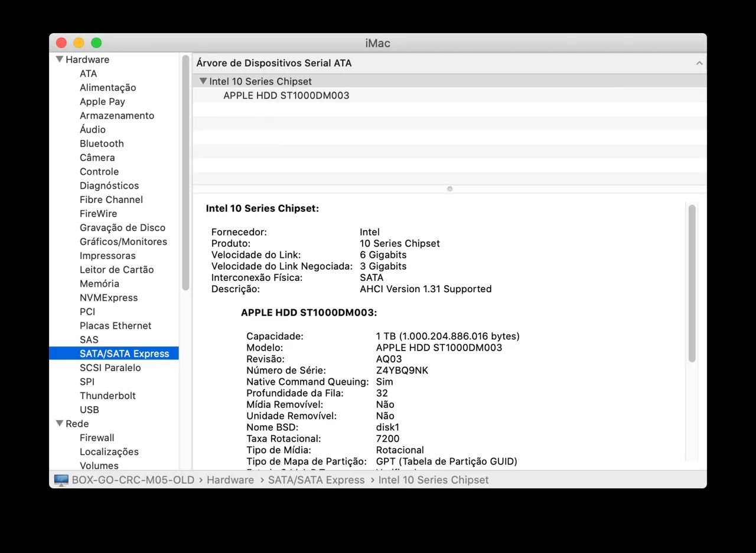
Task: Click GPT (Tabela de Partição GUID) value
Action: click(447, 462)
